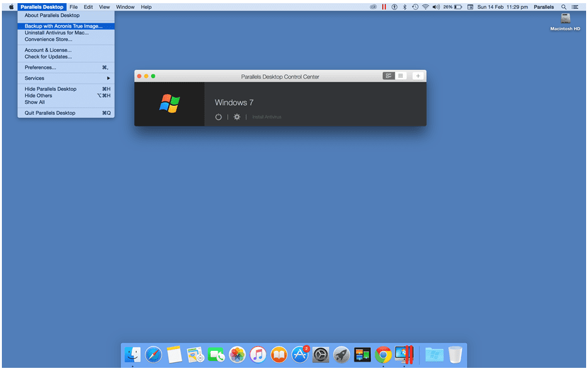Open the File menu

[x=74, y=7]
